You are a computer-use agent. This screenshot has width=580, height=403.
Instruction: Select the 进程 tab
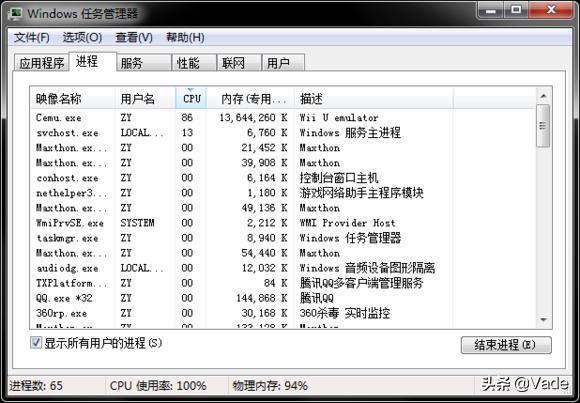(92, 61)
